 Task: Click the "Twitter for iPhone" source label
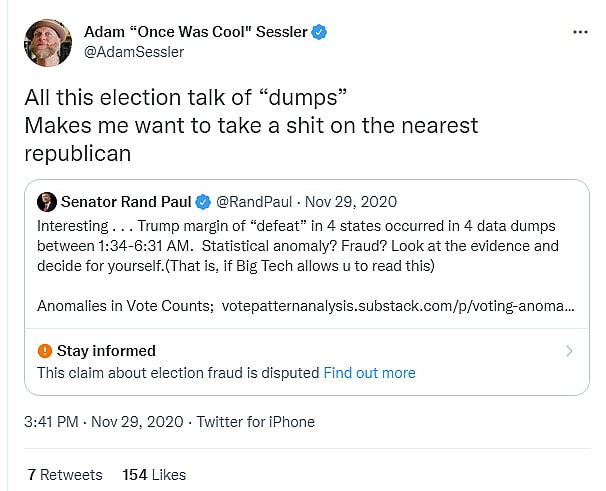[255, 422]
